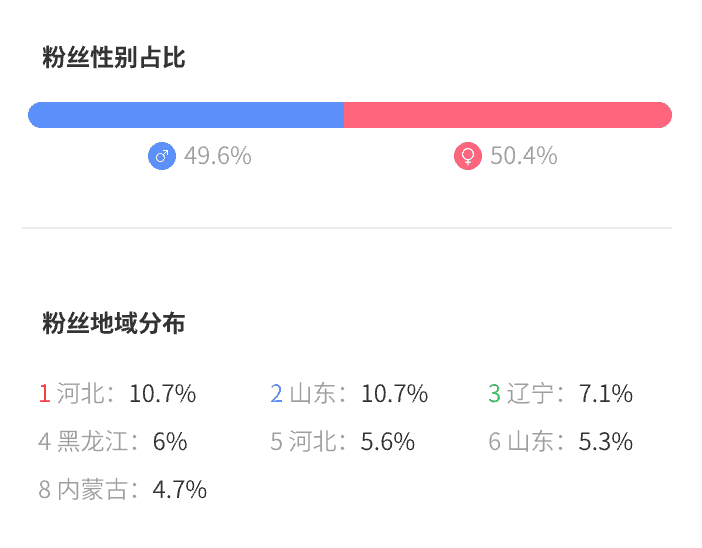Select 山东 in the second-ranked region entry
The width and height of the screenshot is (702, 548).
[312, 394]
